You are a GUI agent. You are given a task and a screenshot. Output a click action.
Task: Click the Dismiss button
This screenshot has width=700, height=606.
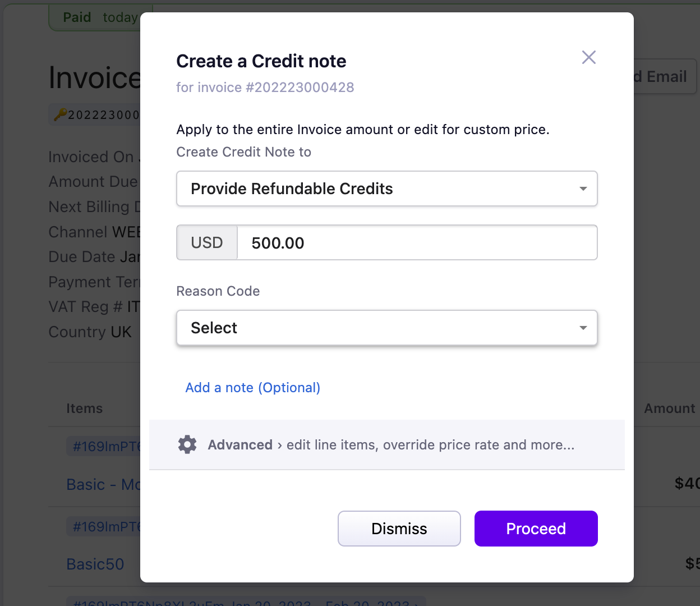399,529
